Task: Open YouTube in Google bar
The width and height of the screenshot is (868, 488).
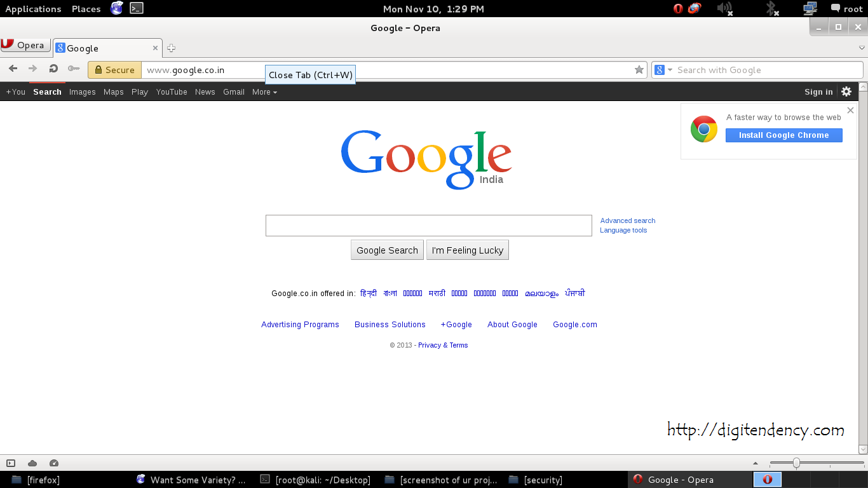Action: pos(172,92)
